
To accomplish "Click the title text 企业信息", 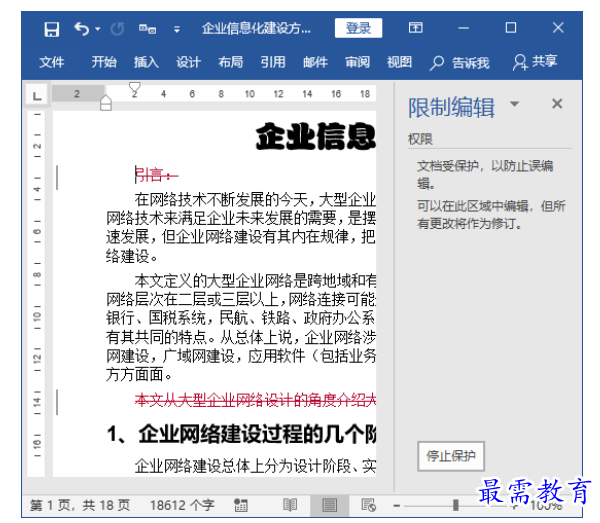I will [x=316, y=136].
